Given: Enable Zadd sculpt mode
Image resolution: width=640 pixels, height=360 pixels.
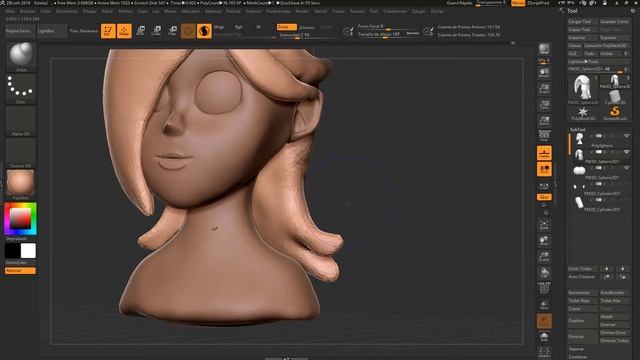Looking at the screenshot, I should [x=287, y=27].
